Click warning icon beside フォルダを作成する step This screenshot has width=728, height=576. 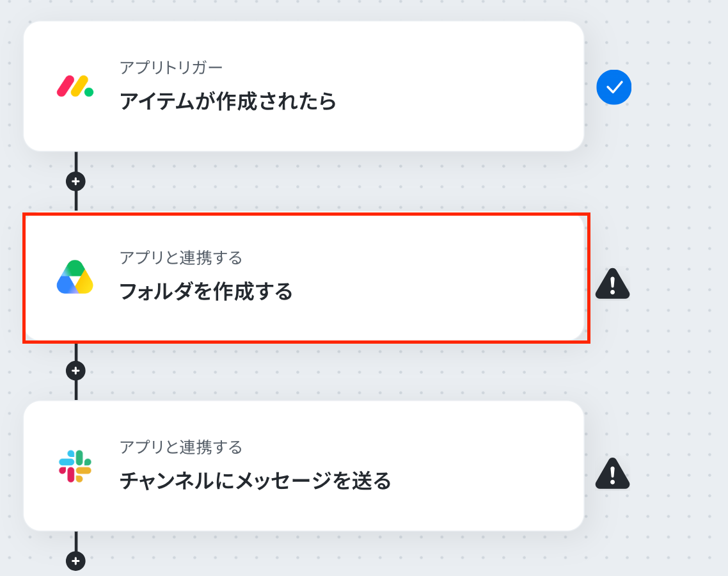612,284
